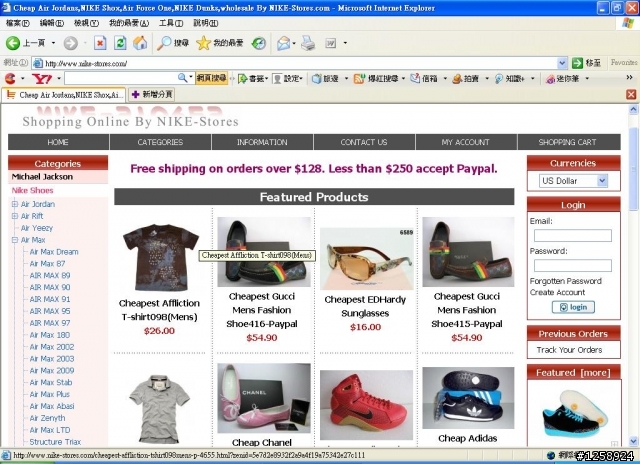Open History clock icon in toolbar
The height and width of the screenshot is (464, 640).
pyautogui.click(x=259, y=43)
